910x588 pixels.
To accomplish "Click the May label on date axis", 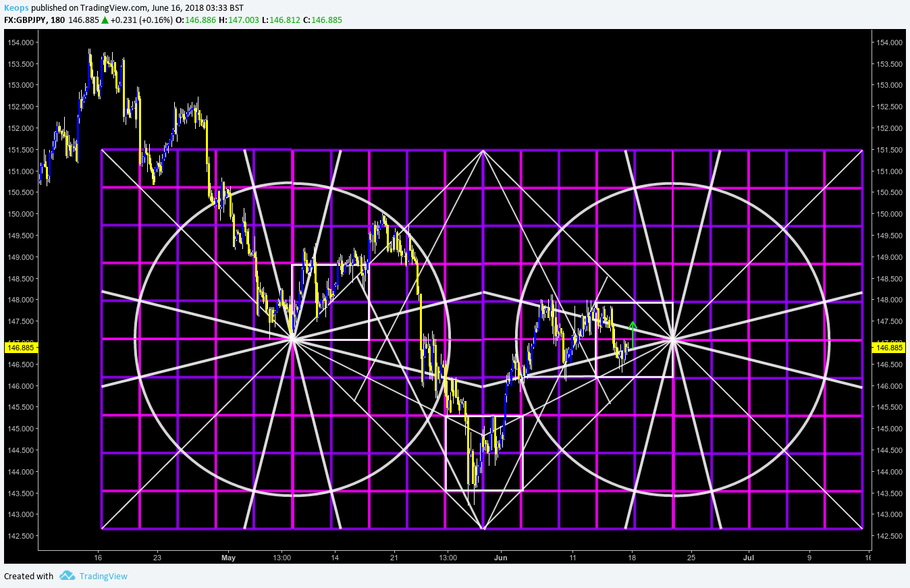I will tap(228, 558).
